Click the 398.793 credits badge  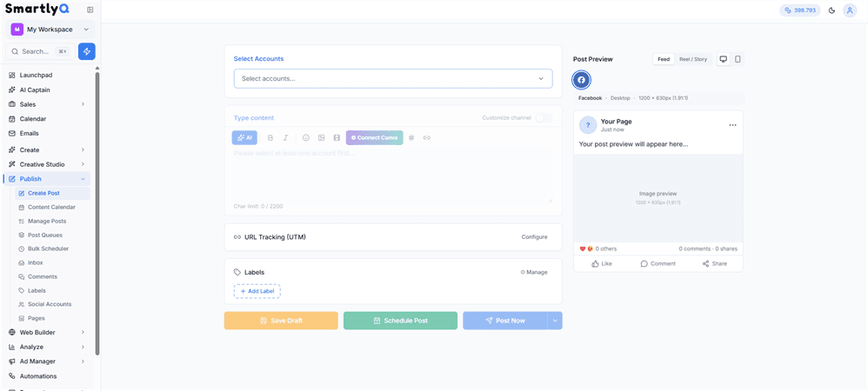800,10
